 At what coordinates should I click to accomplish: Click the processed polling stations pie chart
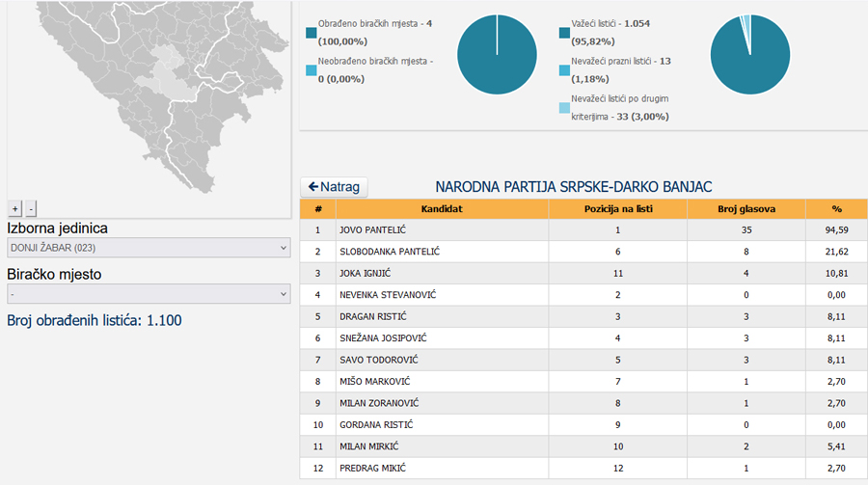click(497, 54)
